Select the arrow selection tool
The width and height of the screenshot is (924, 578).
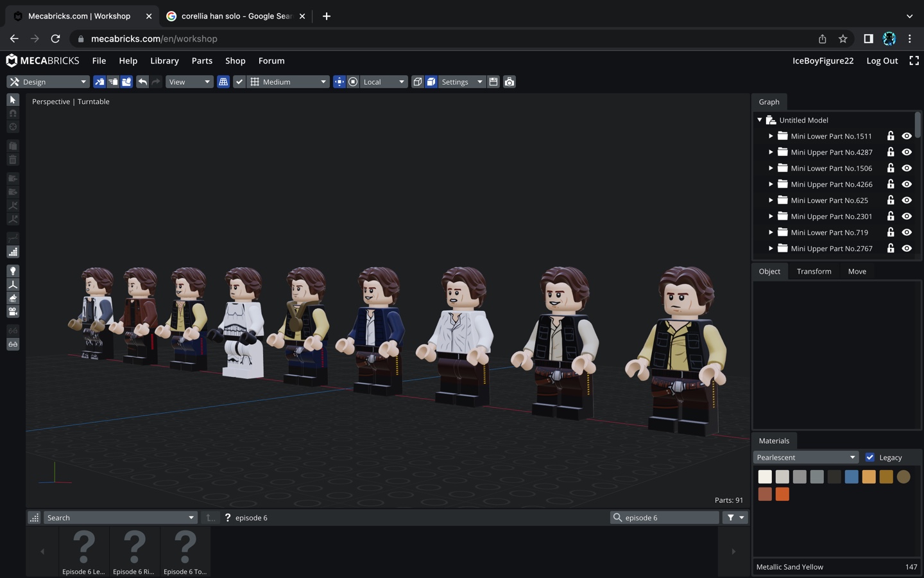point(13,100)
